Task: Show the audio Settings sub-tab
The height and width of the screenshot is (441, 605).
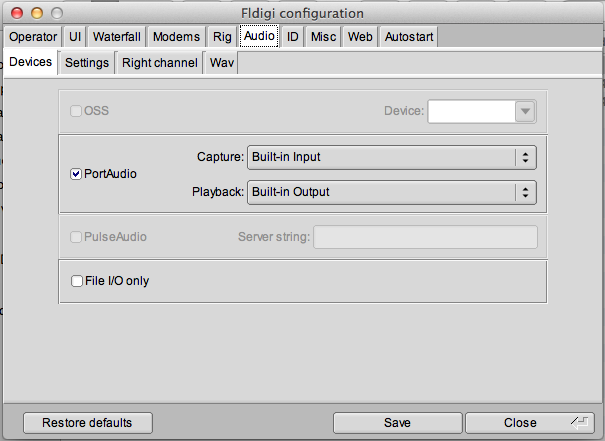Action: pos(87,62)
